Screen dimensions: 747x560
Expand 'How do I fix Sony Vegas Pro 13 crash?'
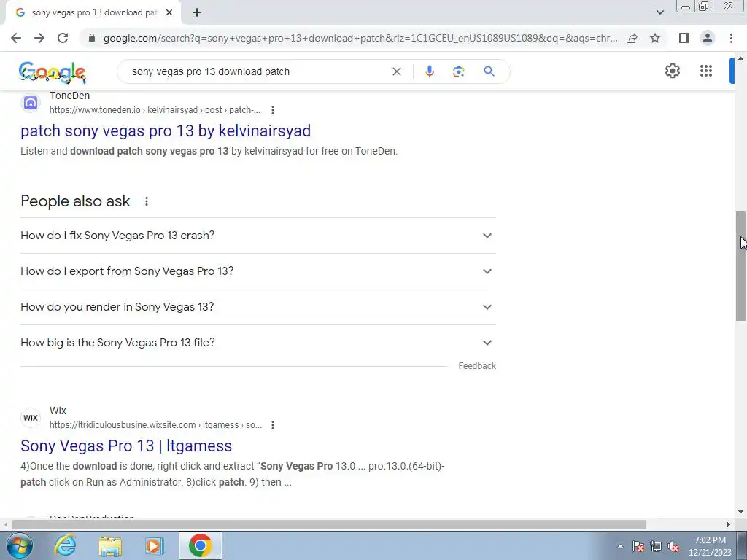pos(258,236)
